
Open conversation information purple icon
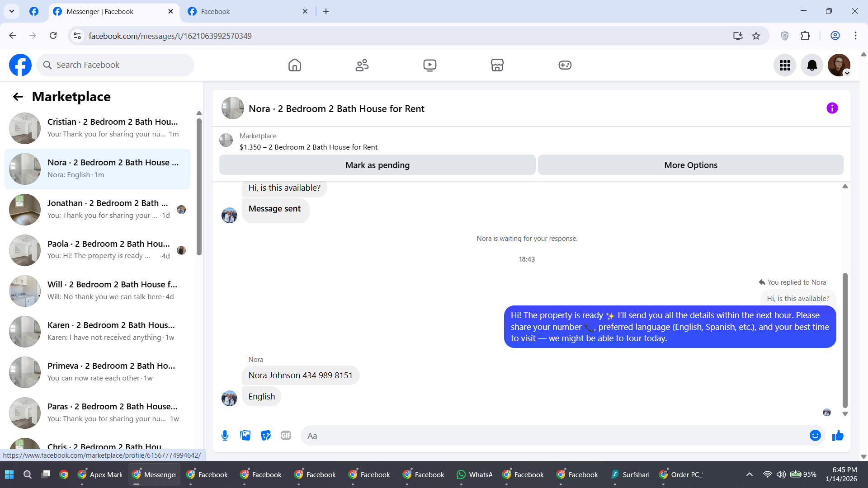tap(832, 108)
